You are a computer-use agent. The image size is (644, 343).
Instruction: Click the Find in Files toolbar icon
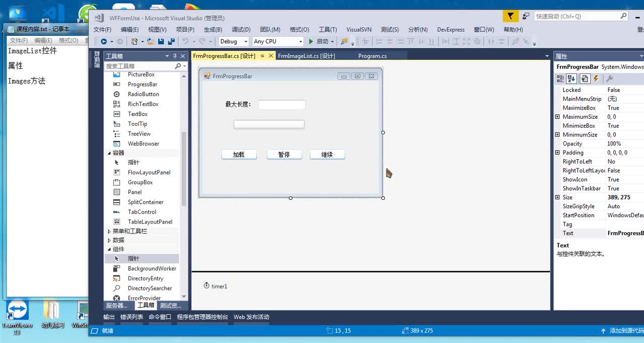(344, 41)
